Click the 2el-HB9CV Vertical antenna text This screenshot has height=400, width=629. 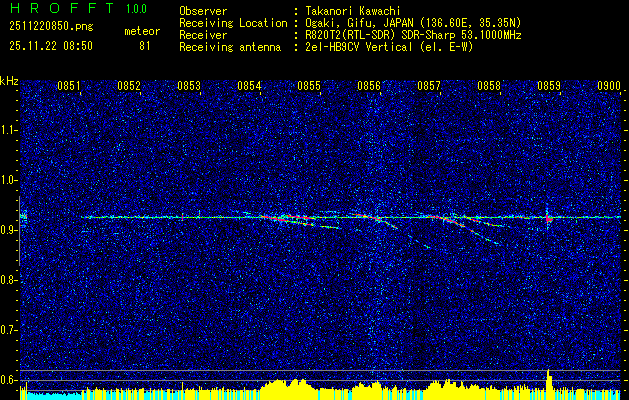(390, 47)
